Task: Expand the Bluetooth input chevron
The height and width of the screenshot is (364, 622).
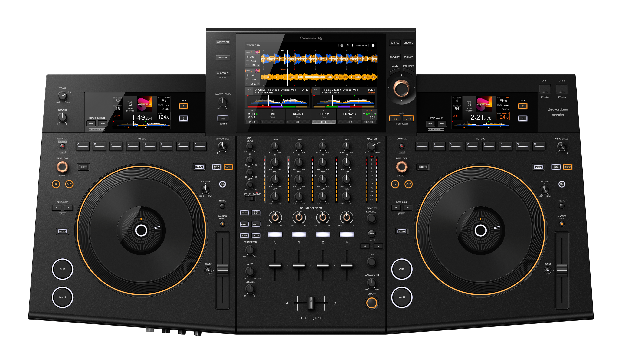Action: point(349,111)
